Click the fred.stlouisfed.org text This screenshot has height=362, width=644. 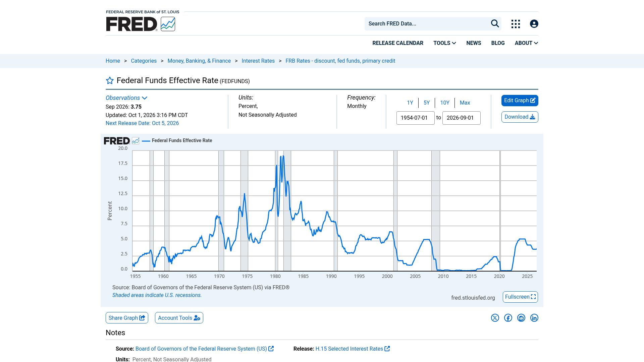(x=473, y=298)
